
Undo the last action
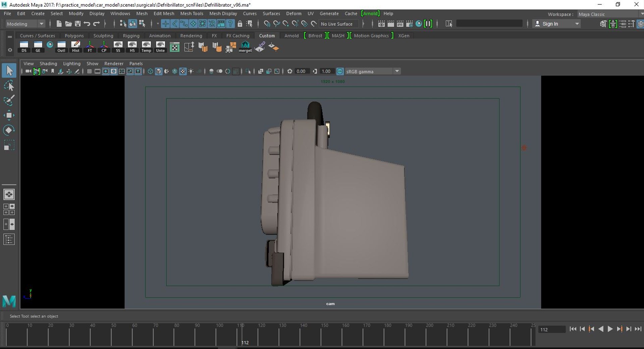click(x=87, y=24)
